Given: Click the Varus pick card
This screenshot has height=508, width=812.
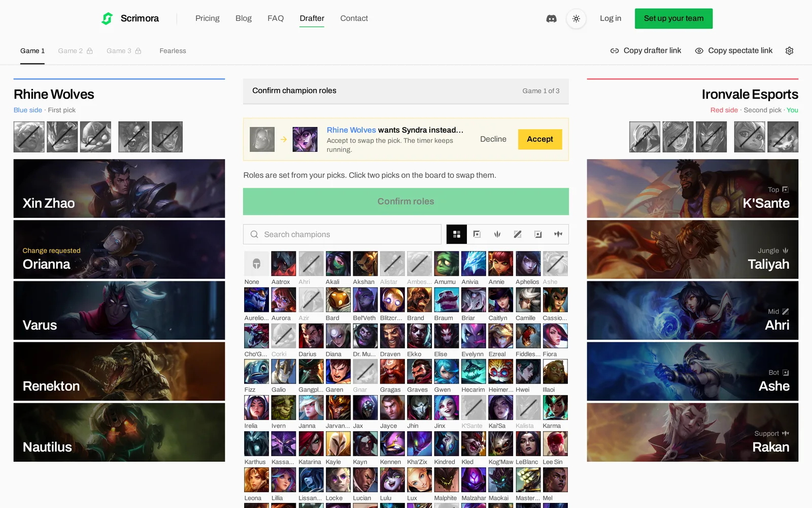Looking at the screenshot, I should tap(119, 310).
